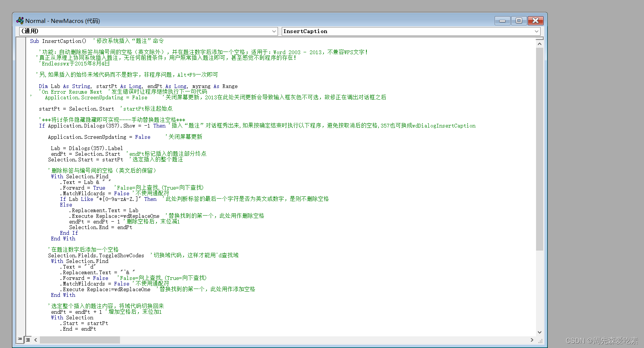The width and height of the screenshot is (644, 348).
Task: Click the 'Dim Lab As String' declaration line
Action: click(138, 86)
